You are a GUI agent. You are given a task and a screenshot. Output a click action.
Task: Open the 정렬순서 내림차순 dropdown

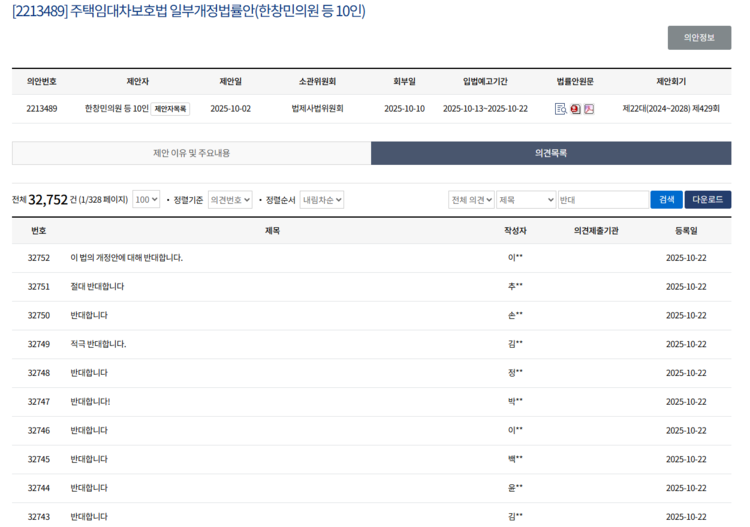point(322,200)
